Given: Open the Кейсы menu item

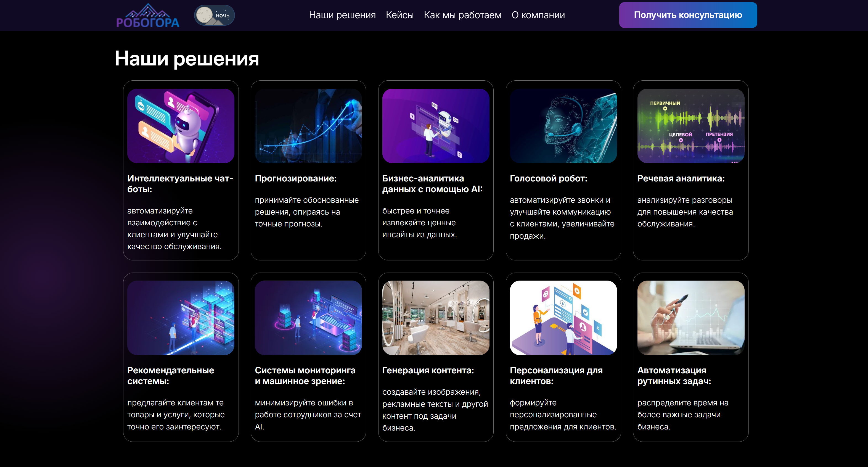Looking at the screenshot, I should tap(400, 15).
